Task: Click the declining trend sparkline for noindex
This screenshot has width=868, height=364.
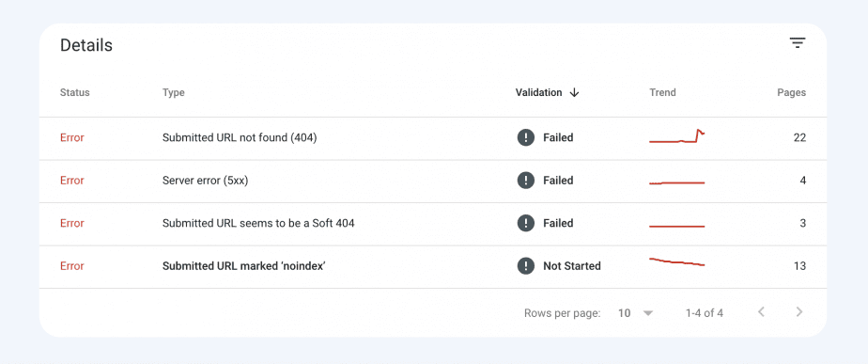Action: click(677, 261)
